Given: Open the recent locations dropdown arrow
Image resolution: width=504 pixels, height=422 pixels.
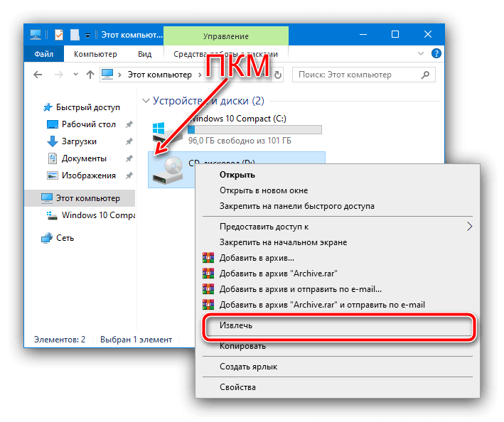Looking at the screenshot, I should [75, 75].
